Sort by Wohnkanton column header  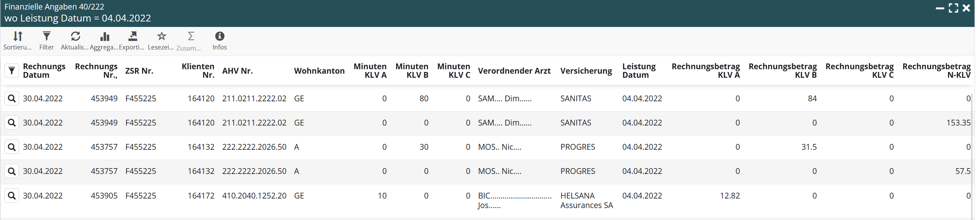pyautogui.click(x=319, y=71)
